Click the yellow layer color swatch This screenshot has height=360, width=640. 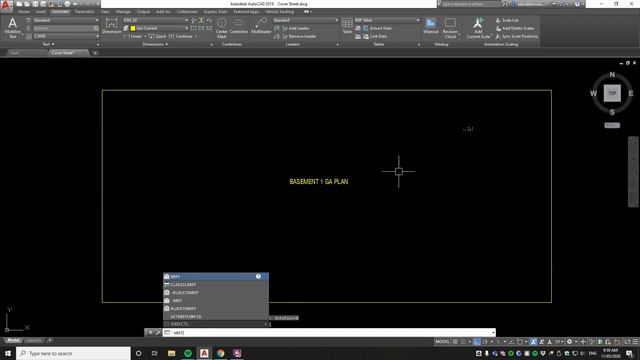(133, 28)
